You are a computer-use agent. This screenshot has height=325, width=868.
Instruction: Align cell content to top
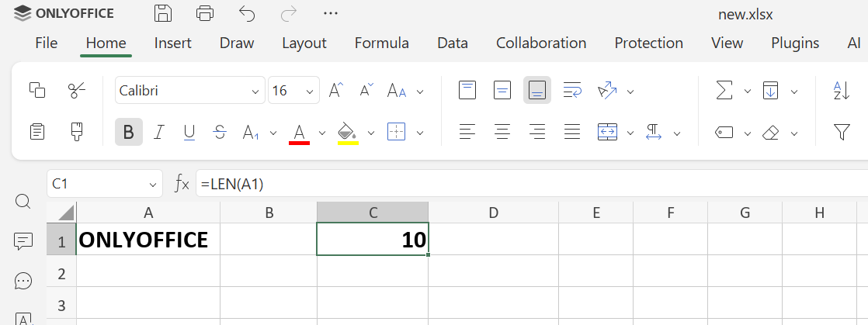467,90
